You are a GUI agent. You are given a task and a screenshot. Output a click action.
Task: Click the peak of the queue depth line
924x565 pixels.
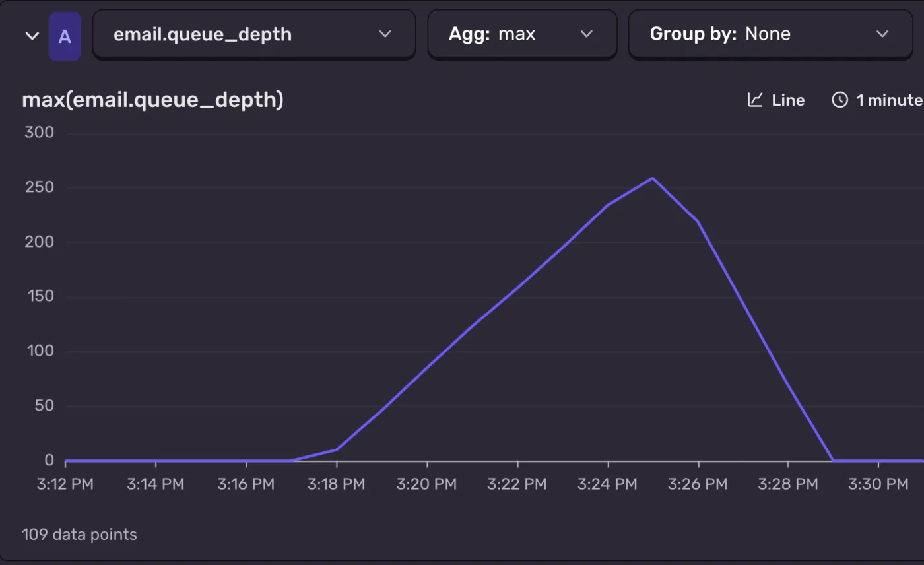click(x=653, y=178)
